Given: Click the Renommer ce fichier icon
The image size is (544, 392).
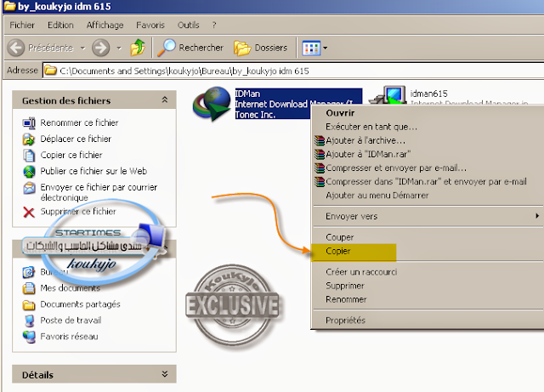Looking at the screenshot, I should pos(29,123).
